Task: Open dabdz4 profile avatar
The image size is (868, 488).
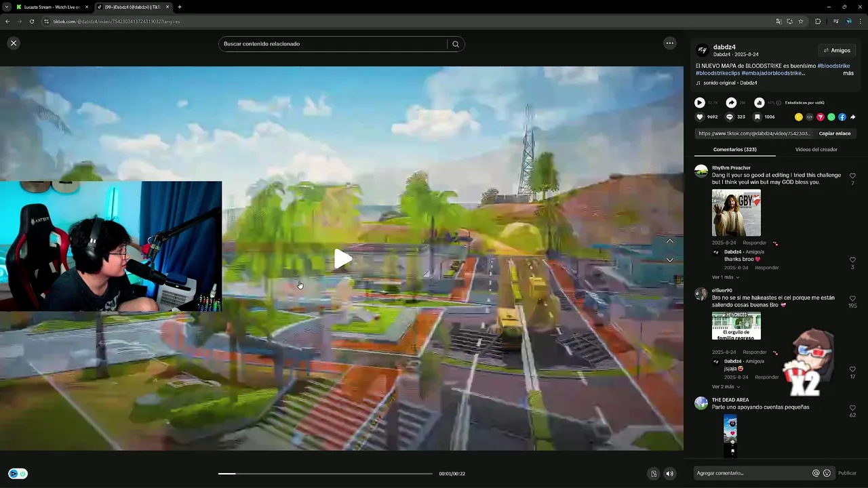Action: 703,50
